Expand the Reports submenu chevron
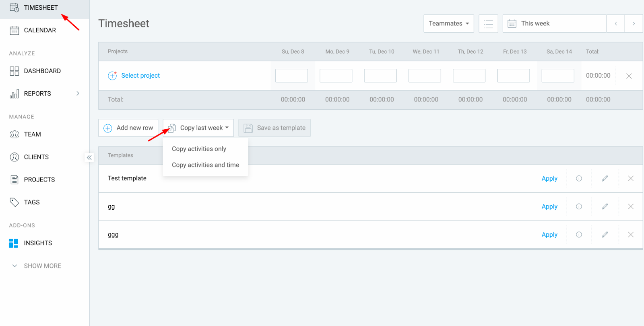Image resolution: width=644 pixels, height=326 pixels. click(x=78, y=94)
